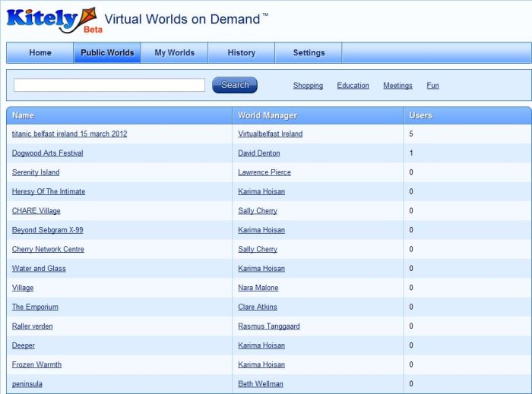Sort the table by Users column header
Viewport: 532px width, 394px height.
420,115
